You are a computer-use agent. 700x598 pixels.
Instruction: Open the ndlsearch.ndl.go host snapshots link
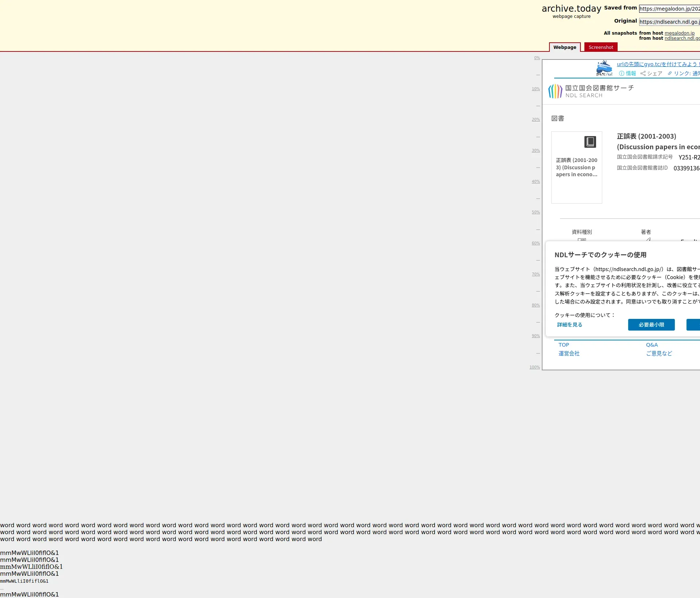[x=682, y=38]
